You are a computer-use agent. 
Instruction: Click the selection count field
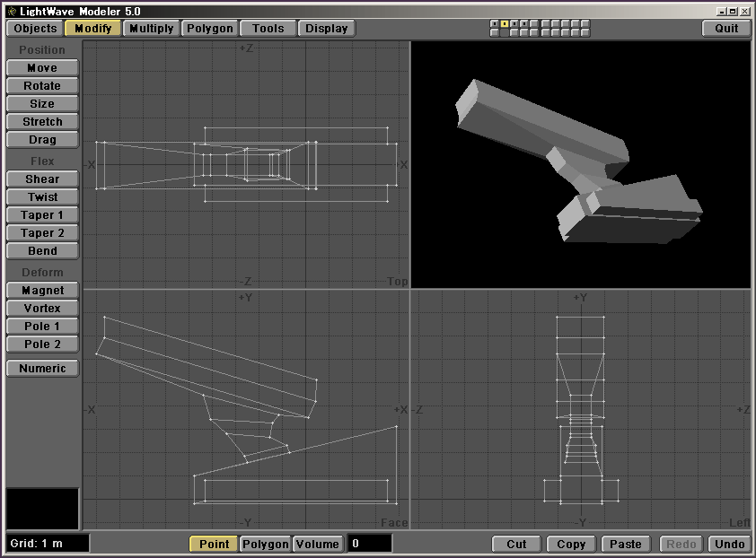point(370,544)
